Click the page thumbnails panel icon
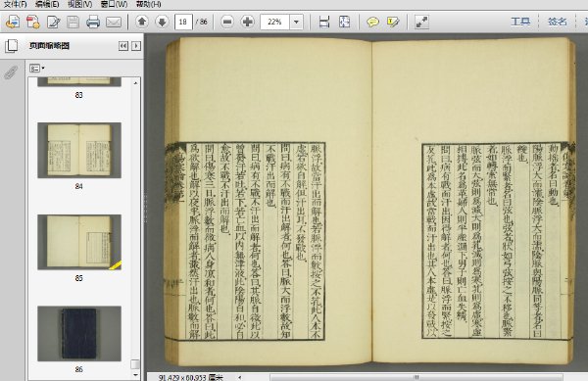 12,46
